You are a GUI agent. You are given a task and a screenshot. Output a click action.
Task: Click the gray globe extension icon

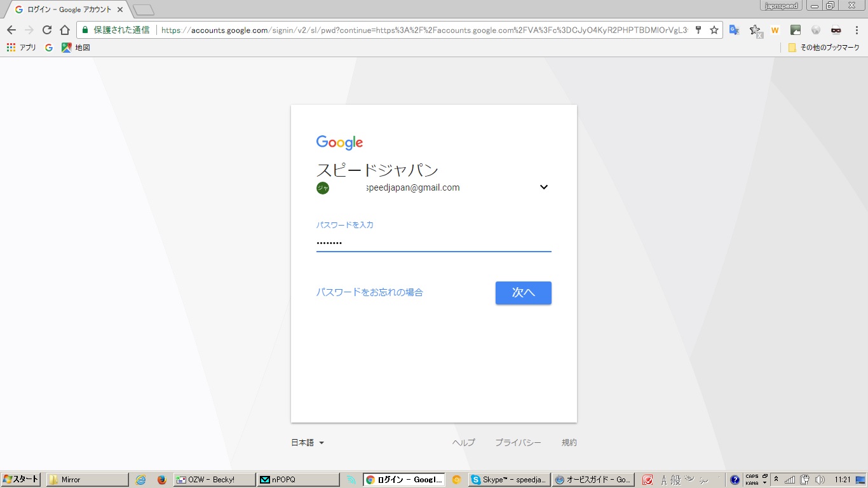point(816,30)
